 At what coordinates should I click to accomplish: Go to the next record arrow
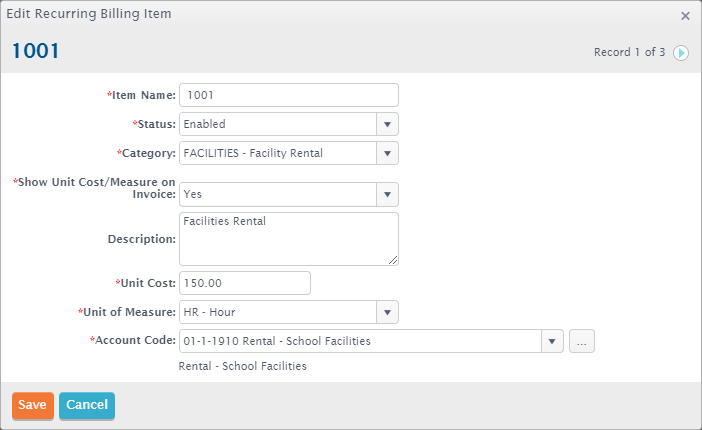tap(681, 53)
